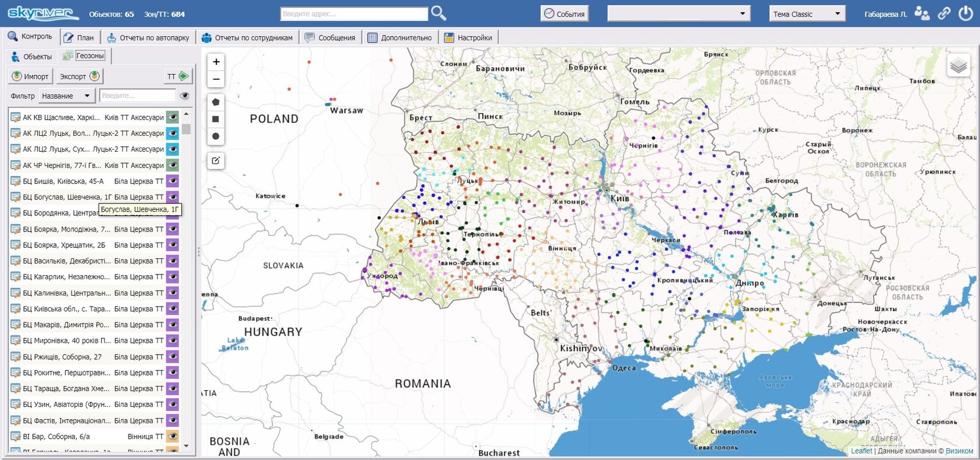Toggle visibility of ВІ Бар, Соборна geozone

[x=173, y=436]
